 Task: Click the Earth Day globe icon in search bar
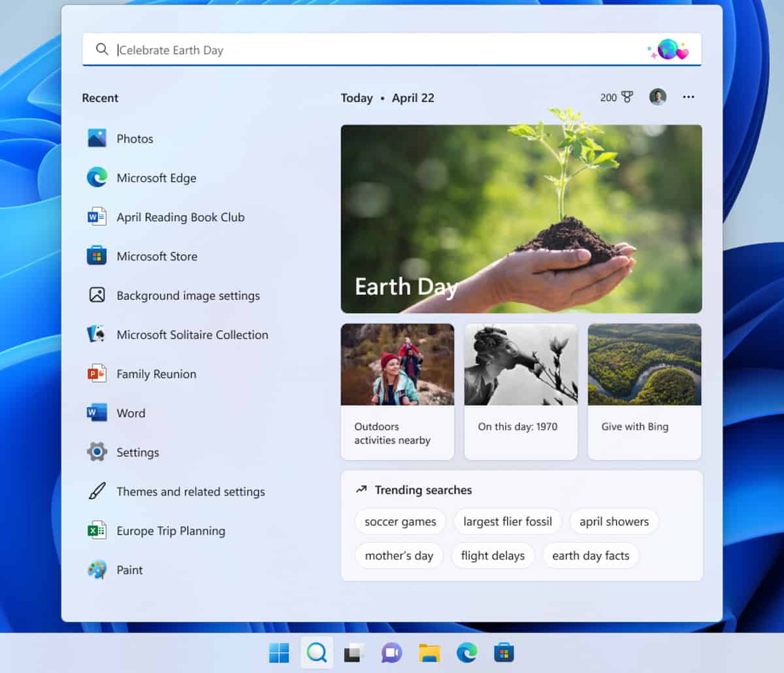[x=669, y=48]
